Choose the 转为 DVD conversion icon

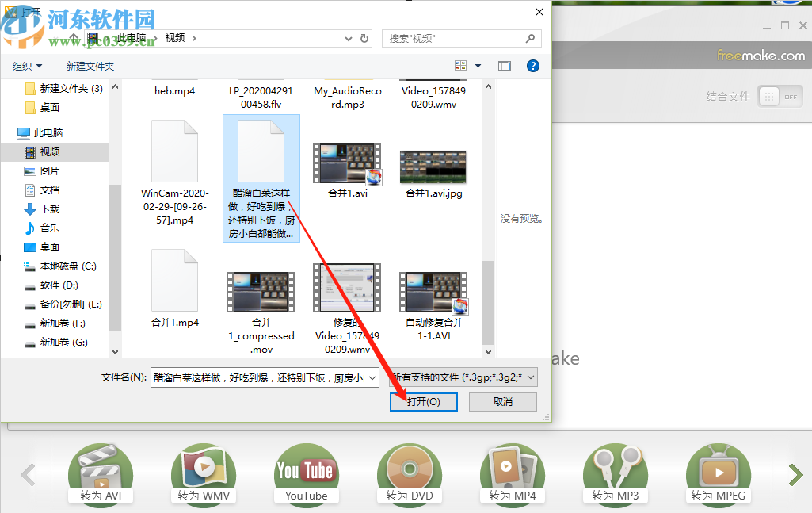click(x=409, y=474)
